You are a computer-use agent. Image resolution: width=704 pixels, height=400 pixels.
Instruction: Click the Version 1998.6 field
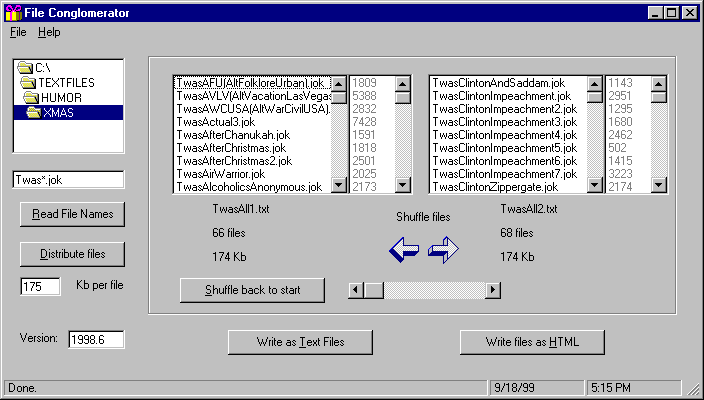(96, 339)
